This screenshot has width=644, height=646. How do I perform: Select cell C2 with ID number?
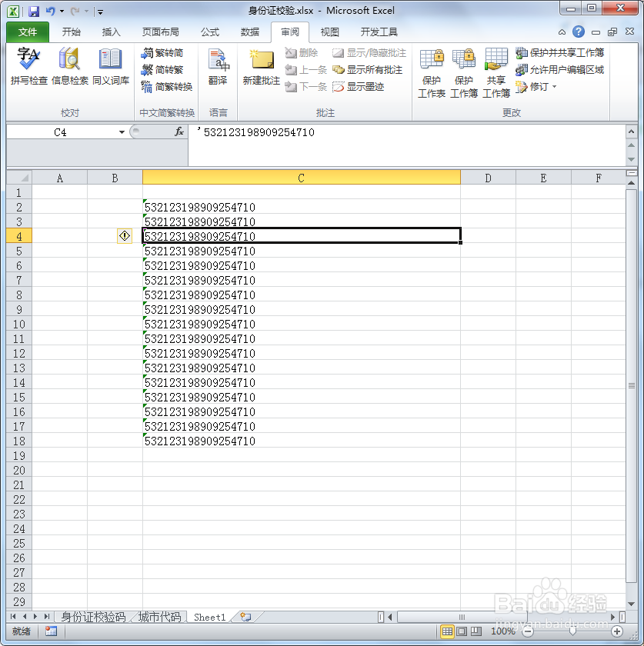(x=302, y=207)
